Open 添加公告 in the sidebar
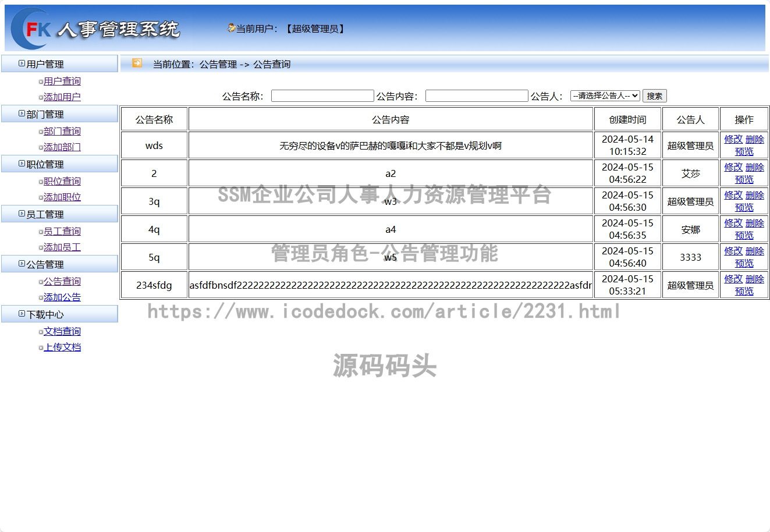 click(x=62, y=297)
